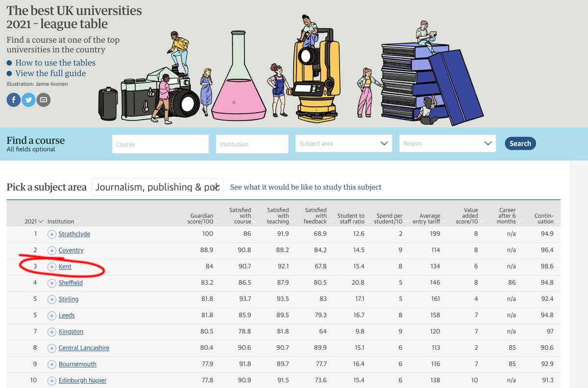Open the Central Lancashire university link
The image size is (588, 388).
[84, 348]
